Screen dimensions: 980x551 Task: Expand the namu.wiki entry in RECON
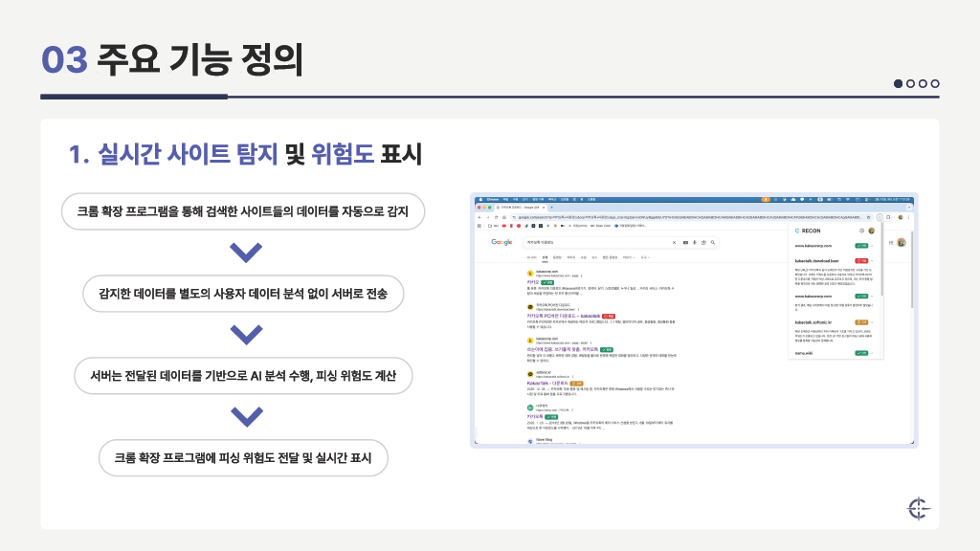click(x=873, y=353)
